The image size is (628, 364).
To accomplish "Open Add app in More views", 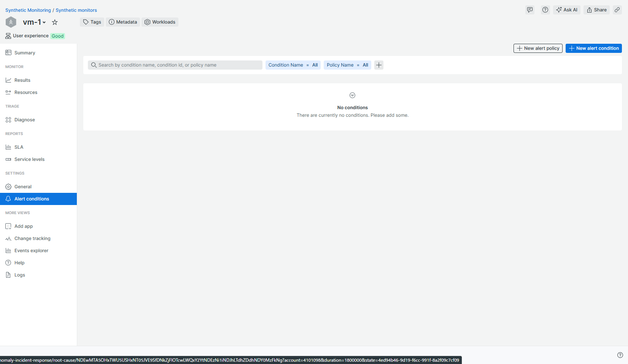I will 38,226.
